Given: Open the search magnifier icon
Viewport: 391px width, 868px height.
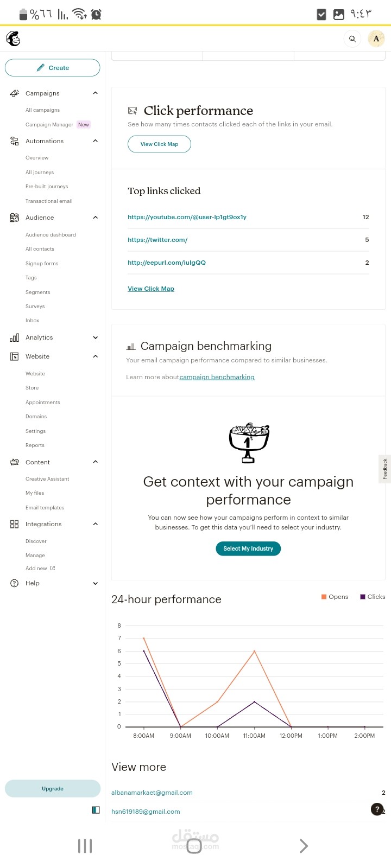Looking at the screenshot, I should click(x=352, y=39).
